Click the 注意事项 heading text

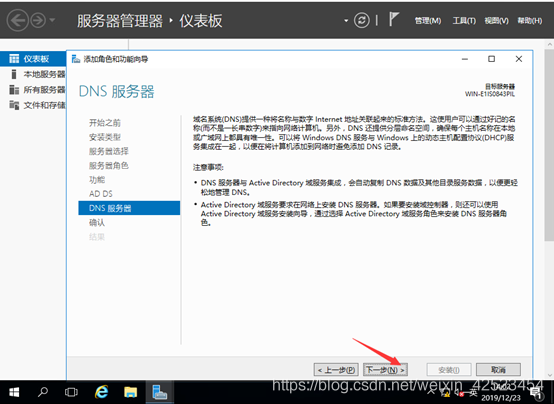208,167
